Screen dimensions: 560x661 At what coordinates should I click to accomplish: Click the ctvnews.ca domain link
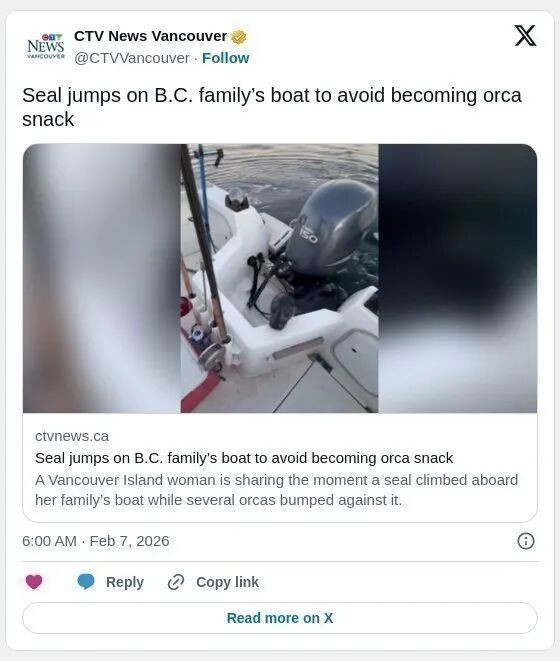tap(72, 436)
